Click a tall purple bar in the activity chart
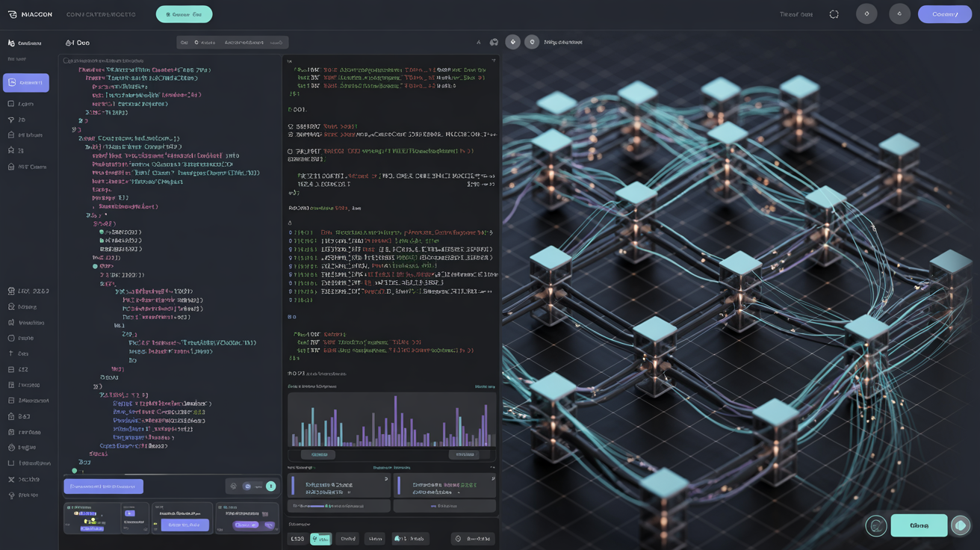Screen dimensions: 980x550 coord(397,418)
